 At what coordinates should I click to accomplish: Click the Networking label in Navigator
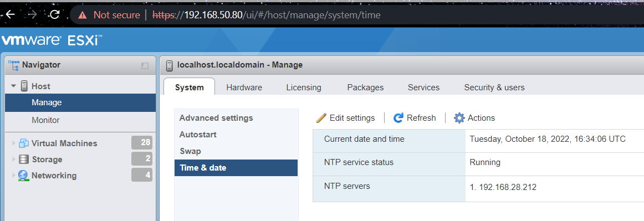point(54,176)
